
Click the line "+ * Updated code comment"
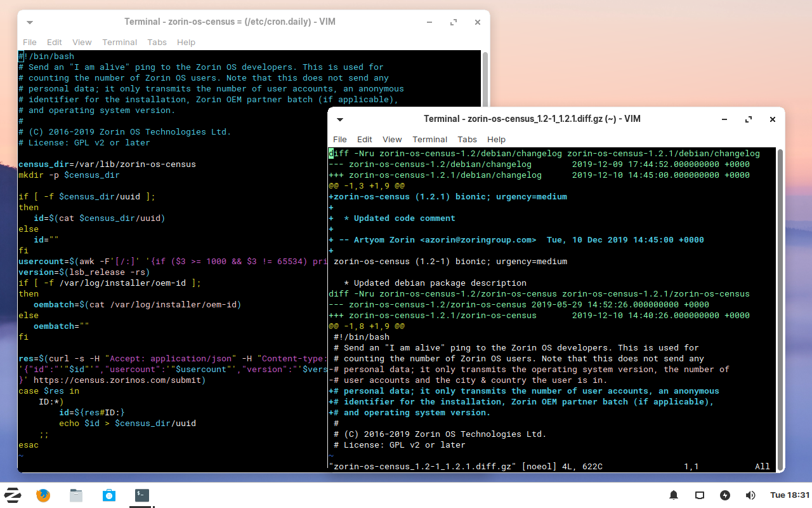[x=392, y=218]
